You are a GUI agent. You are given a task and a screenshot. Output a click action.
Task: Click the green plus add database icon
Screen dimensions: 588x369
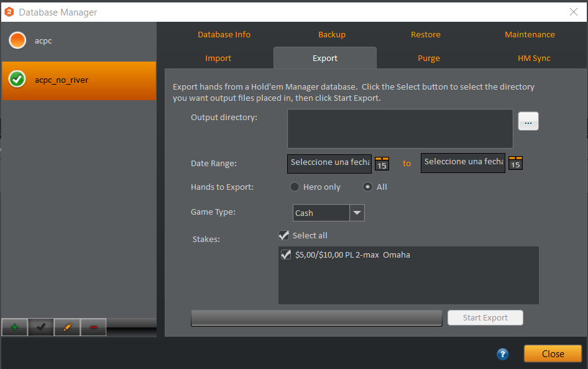[14, 327]
